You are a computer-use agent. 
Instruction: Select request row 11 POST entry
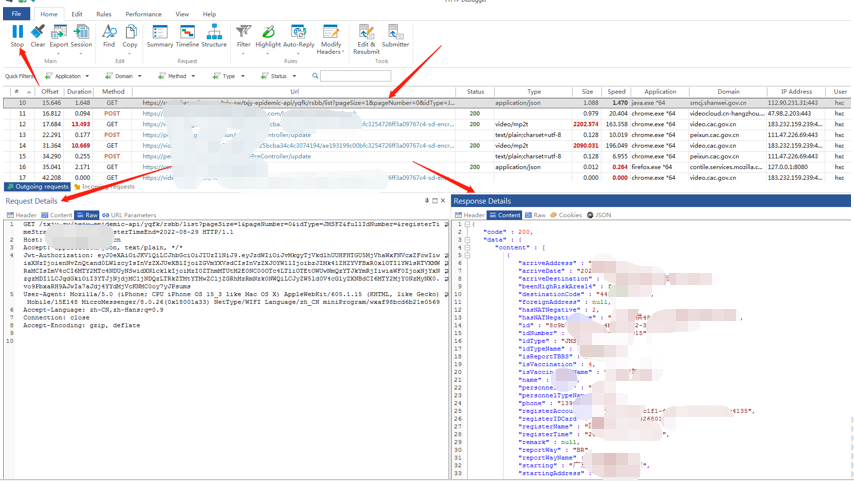[x=427, y=113]
